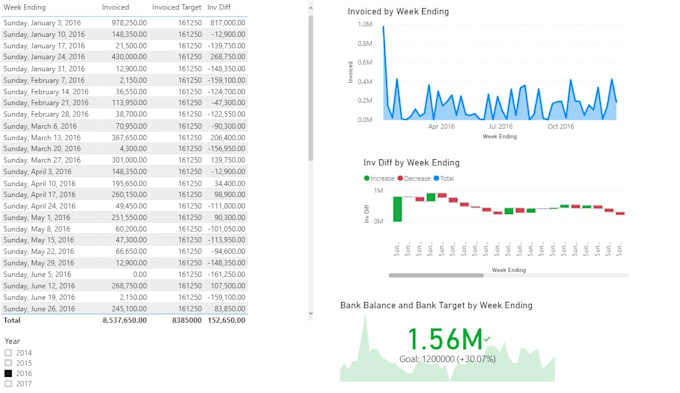The image size is (680, 393).
Task: Check the 2014 year filter checkbox
Action: [8, 353]
